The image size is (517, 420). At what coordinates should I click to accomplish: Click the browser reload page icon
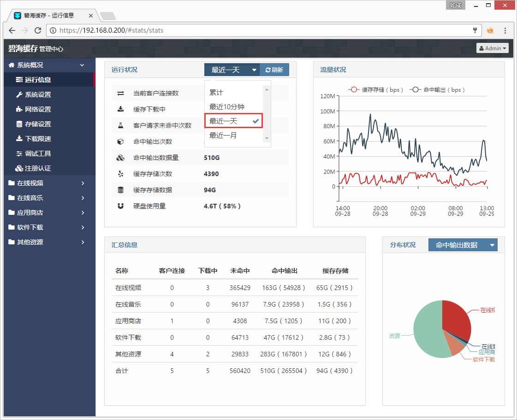click(x=38, y=30)
